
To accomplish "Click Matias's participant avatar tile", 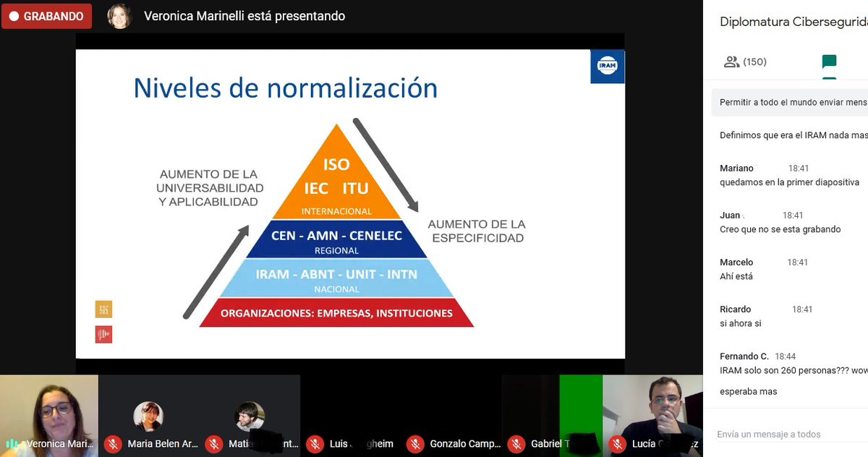I will tap(249, 416).
